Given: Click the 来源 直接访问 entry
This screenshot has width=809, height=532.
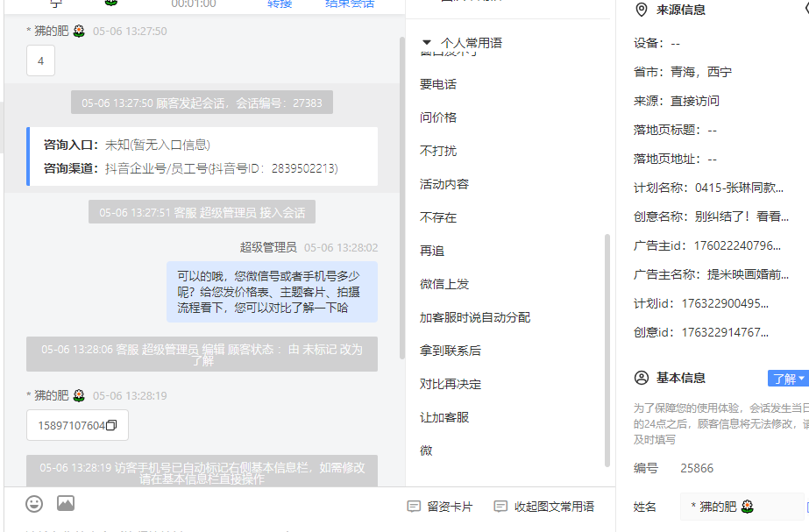Looking at the screenshot, I should [x=677, y=101].
